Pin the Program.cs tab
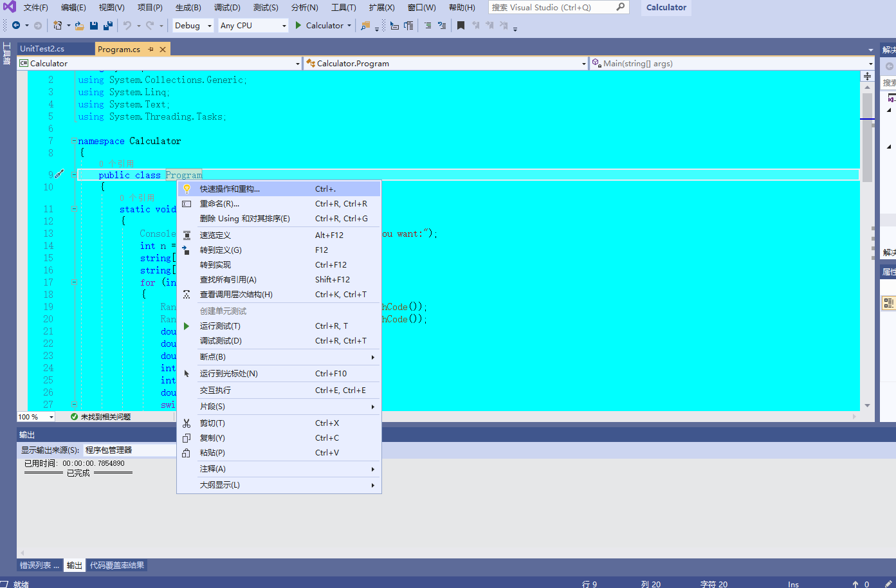 coord(151,49)
